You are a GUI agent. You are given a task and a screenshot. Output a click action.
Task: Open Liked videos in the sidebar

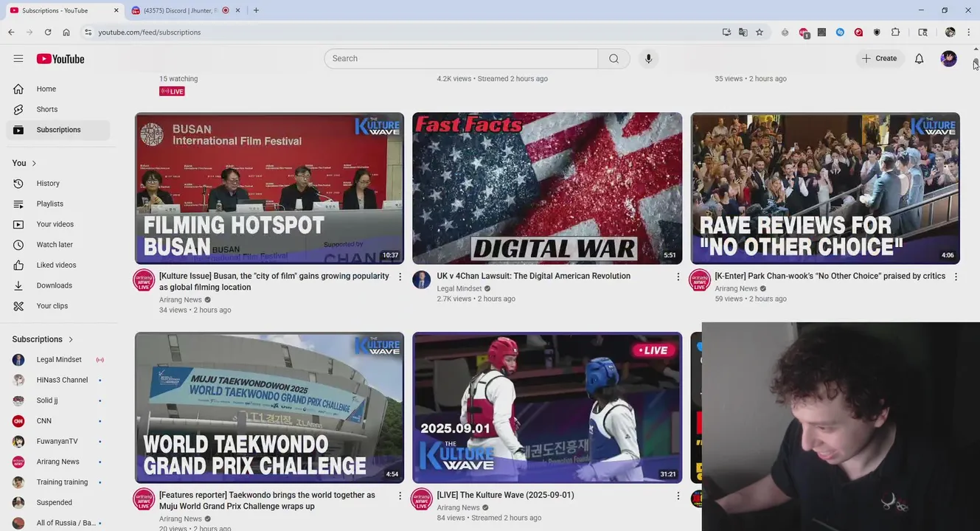(58, 265)
